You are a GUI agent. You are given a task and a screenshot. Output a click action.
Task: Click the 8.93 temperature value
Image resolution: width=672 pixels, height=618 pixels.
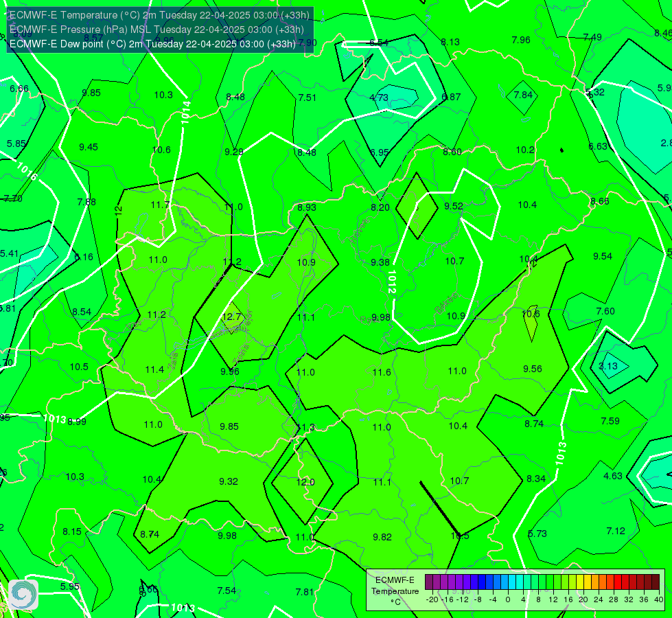[x=307, y=207]
